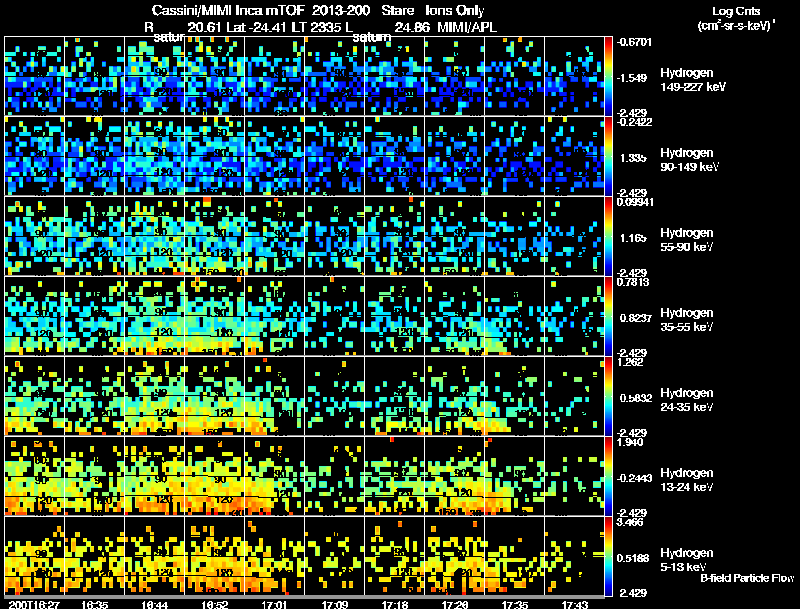Select the 'Hydrogen 90-149 keV' row label
Image resolution: width=800 pixels, height=609 pixels.
pyautogui.click(x=690, y=160)
